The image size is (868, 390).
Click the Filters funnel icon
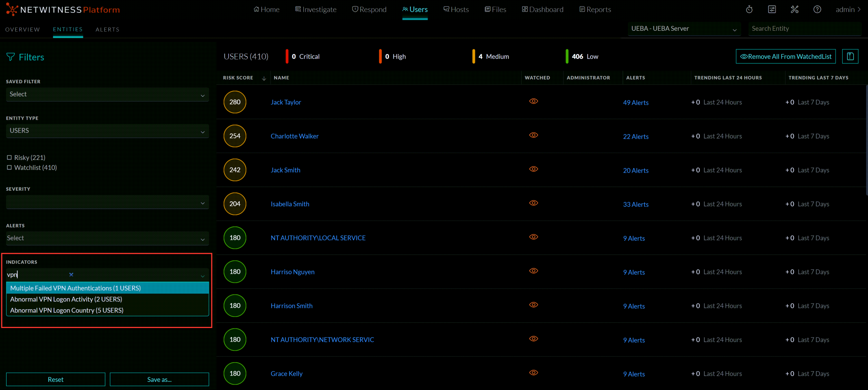(x=10, y=57)
